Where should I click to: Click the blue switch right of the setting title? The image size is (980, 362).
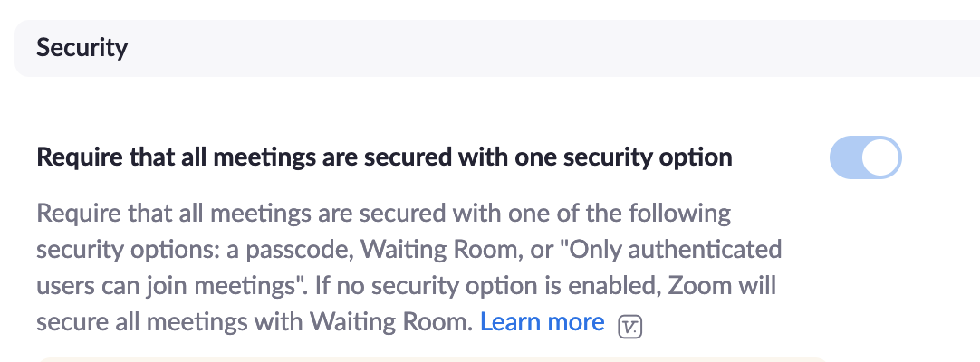pos(865,157)
